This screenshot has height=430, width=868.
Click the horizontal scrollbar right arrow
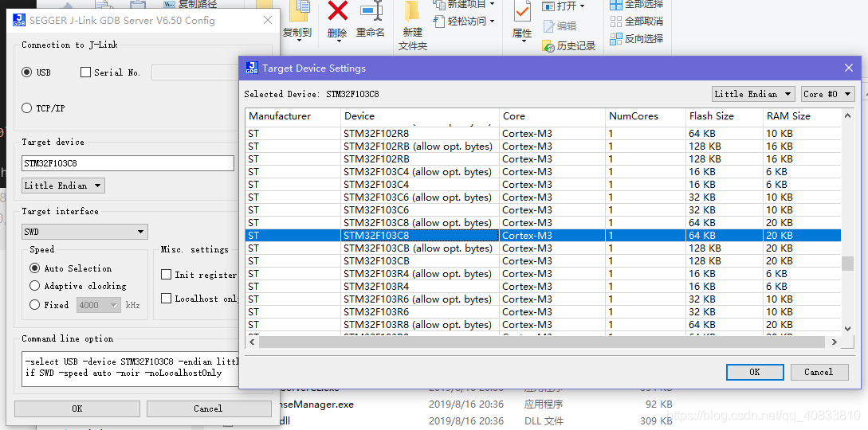(x=835, y=342)
